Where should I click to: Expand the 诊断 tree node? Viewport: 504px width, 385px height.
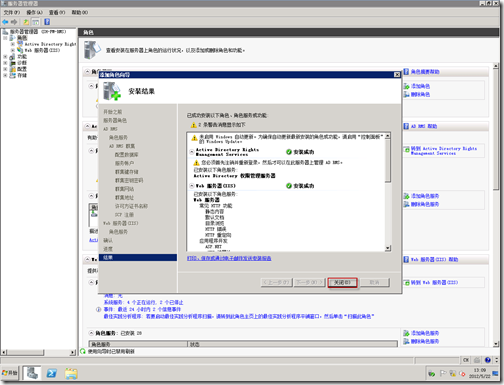pyautogui.click(x=5, y=63)
